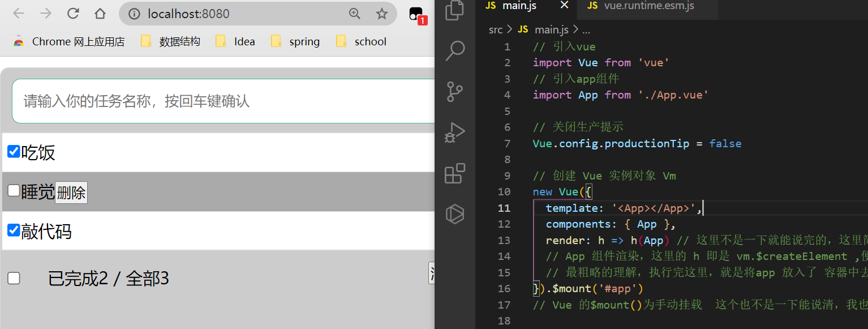Uncheck the 敲代码 task checkbox

pos(14,230)
